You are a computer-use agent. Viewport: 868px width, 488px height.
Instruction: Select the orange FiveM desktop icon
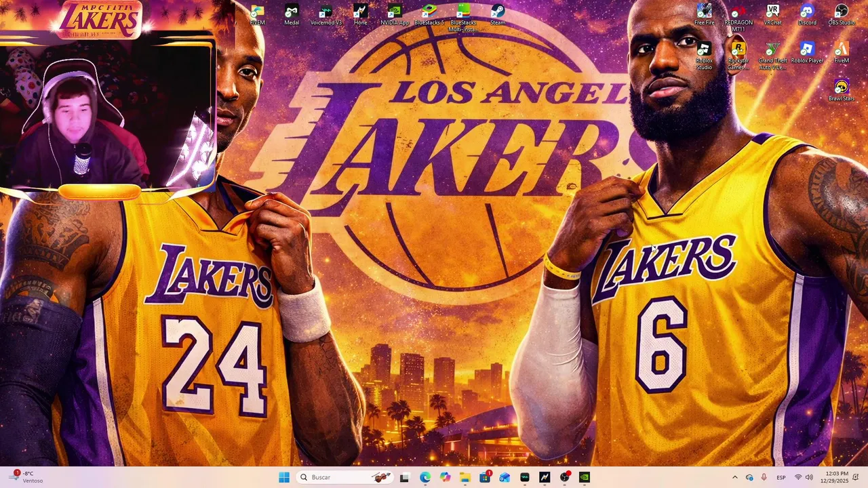click(x=842, y=53)
